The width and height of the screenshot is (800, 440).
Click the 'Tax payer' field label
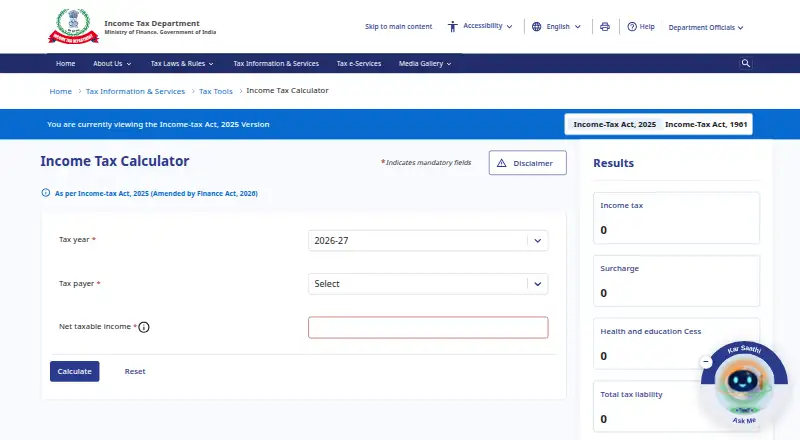pyautogui.click(x=77, y=283)
